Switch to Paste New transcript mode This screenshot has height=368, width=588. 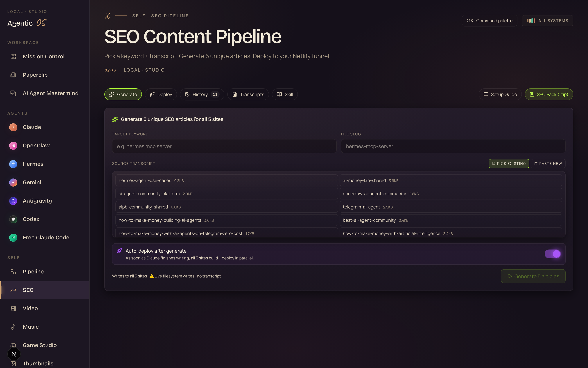click(548, 164)
